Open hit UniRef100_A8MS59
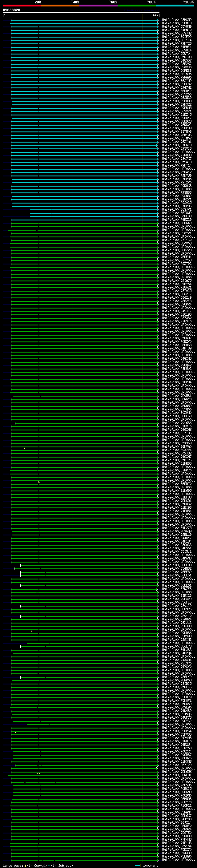 tap(177, 20)
